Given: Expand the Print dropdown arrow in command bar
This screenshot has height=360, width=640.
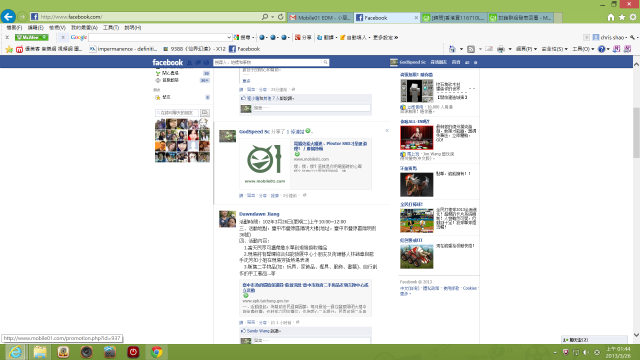Looking at the screenshot, I should coord(510,49).
